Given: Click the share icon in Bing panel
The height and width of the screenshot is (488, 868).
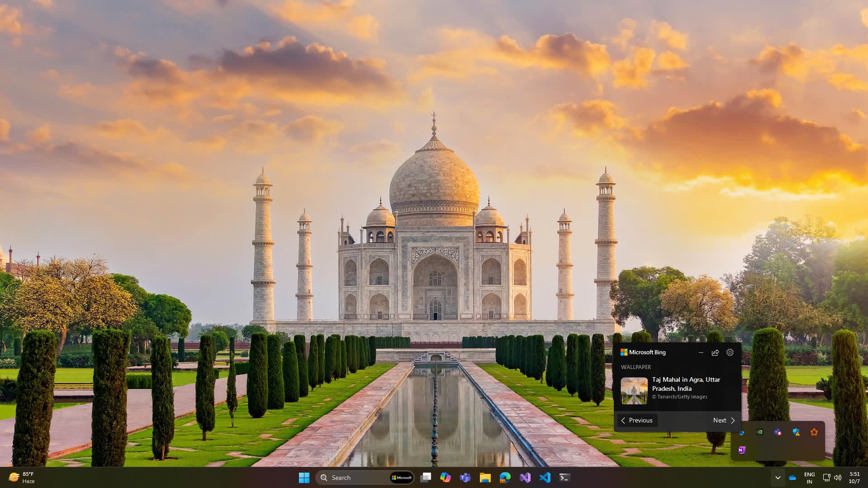Looking at the screenshot, I should (x=715, y=352).
